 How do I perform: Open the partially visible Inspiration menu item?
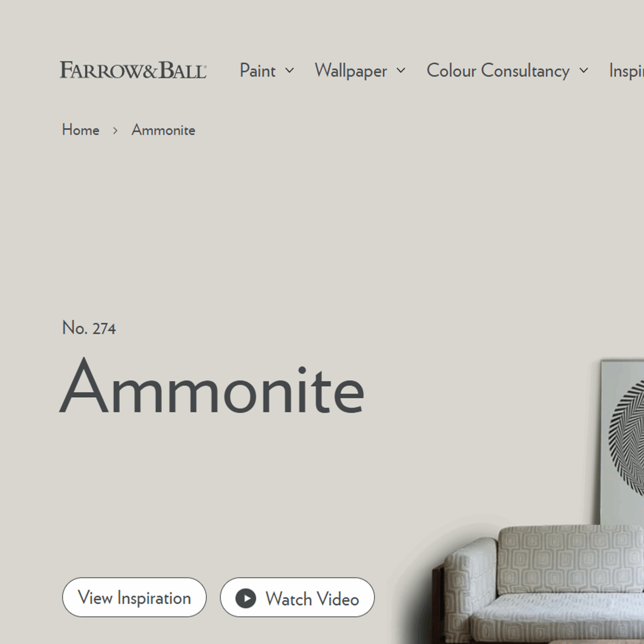(626, 71)
